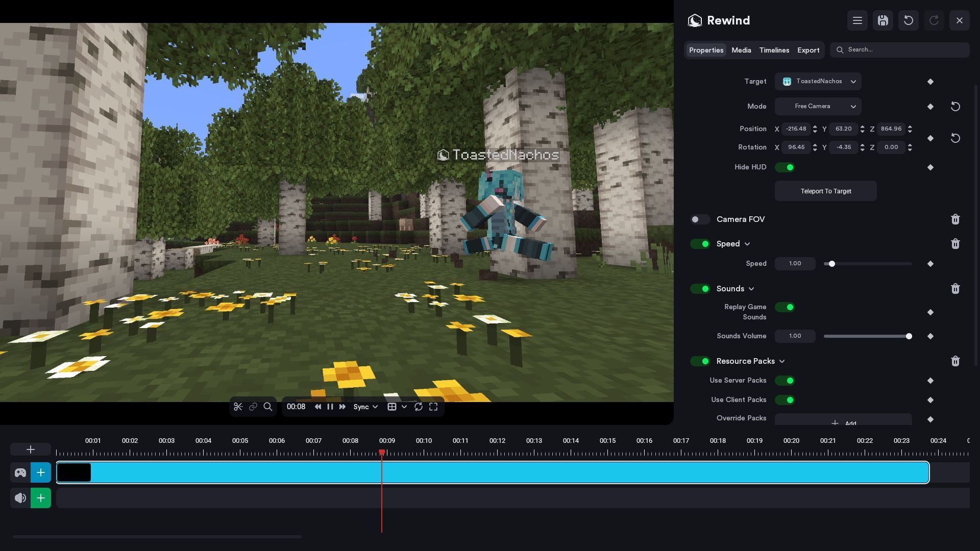
Task: Toggle Use Server Packs switch
Action: pyautogui.click(x=785, y=381)
